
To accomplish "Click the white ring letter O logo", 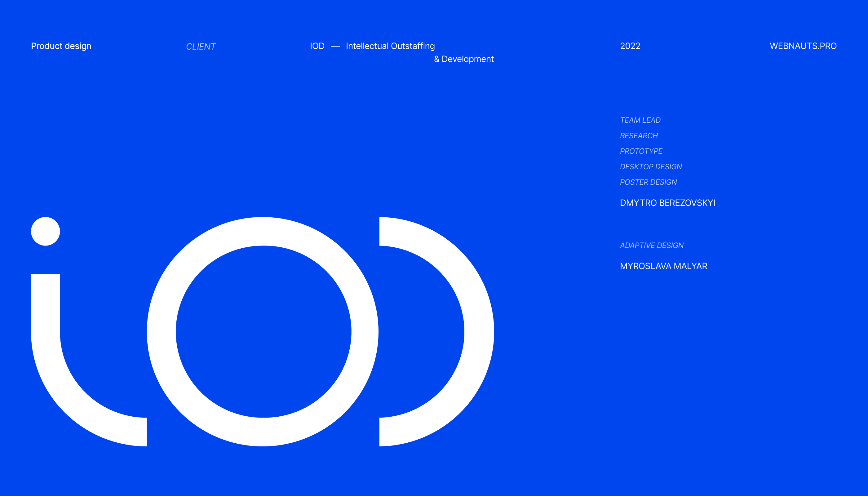I will [x=161, y=331].
